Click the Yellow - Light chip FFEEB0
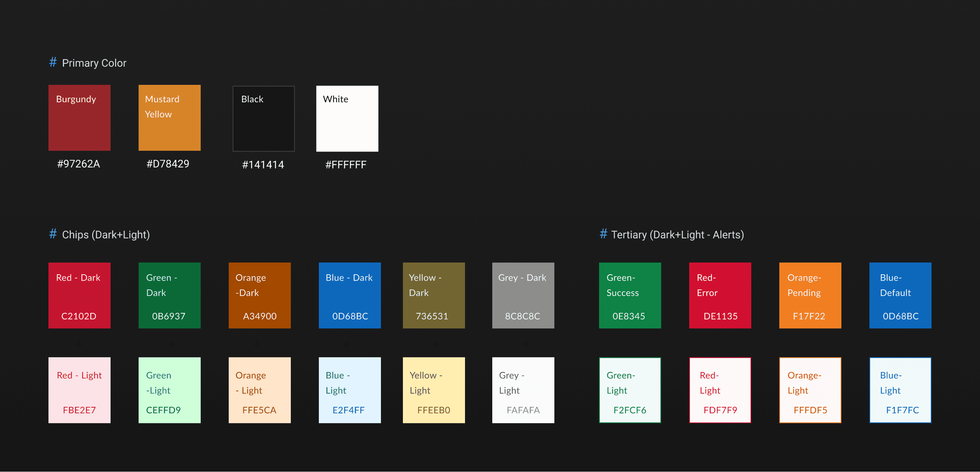This screenshot has width=980, height=472. point(434,390)
